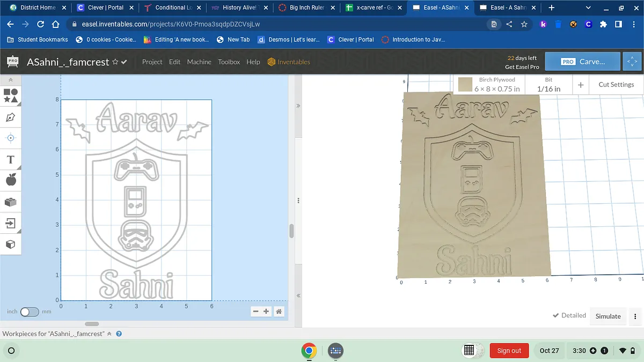644x362 pixels.
Task: Open the Toolbox menu
Action: [229, 62]
